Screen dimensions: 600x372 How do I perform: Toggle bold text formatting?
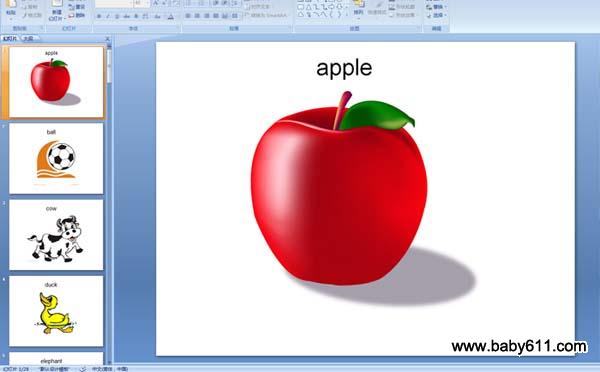coord(99,16)
